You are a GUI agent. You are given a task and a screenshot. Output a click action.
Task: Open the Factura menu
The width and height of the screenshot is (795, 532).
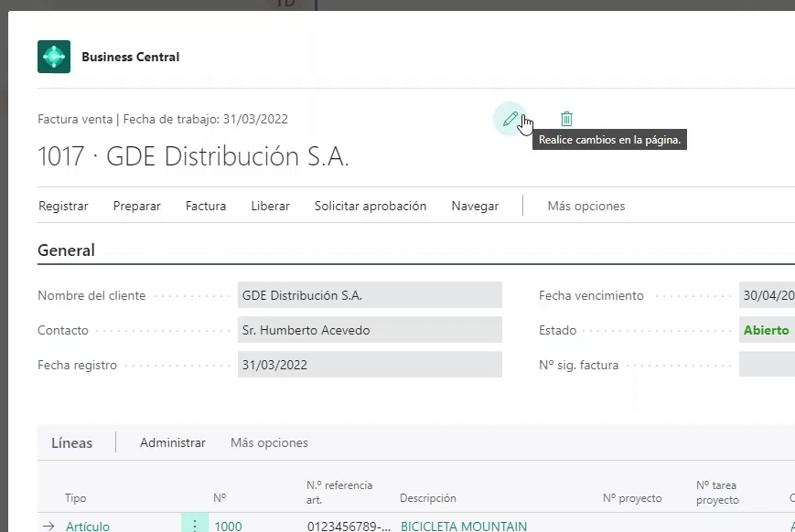tap(206, 206)
